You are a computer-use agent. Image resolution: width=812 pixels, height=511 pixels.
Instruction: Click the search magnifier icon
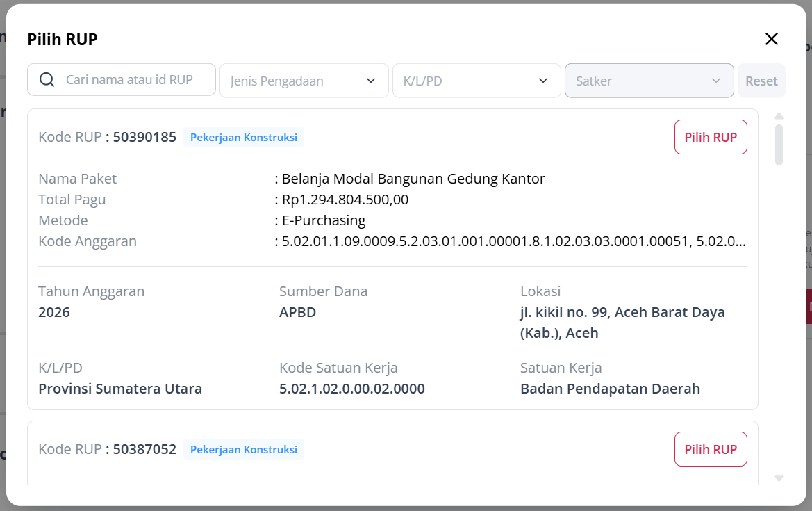click(x=47, y=80)
